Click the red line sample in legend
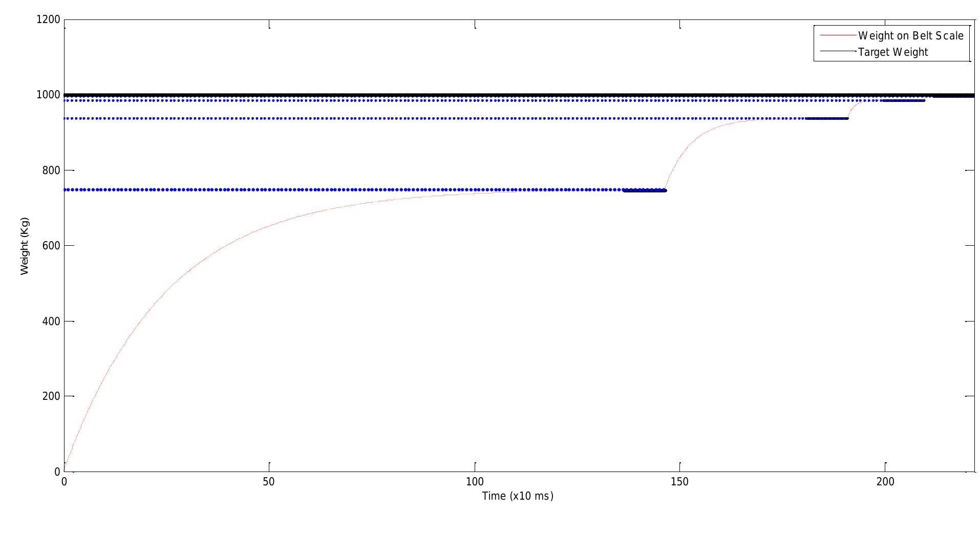Viewport: 980px width, 535px height. 838,35
